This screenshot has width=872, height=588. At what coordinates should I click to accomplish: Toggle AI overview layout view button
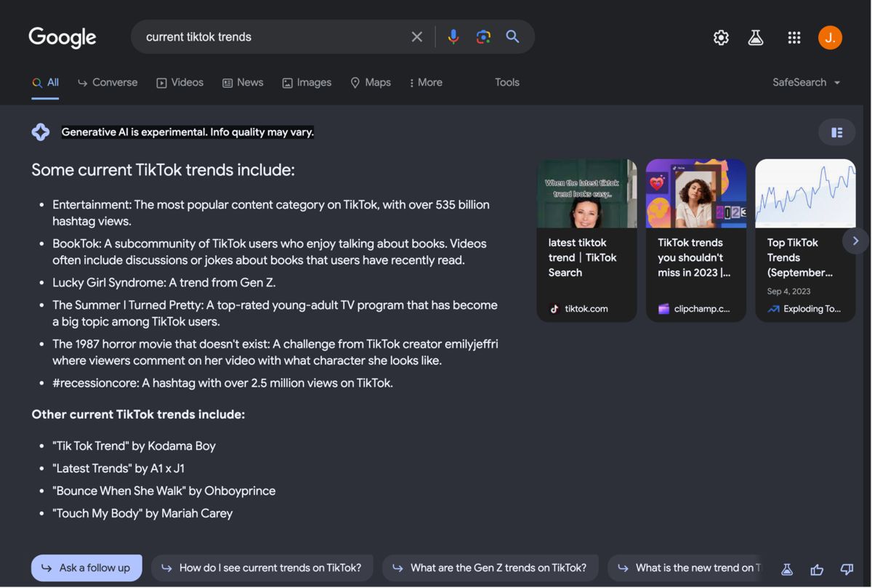coord(837,132)
